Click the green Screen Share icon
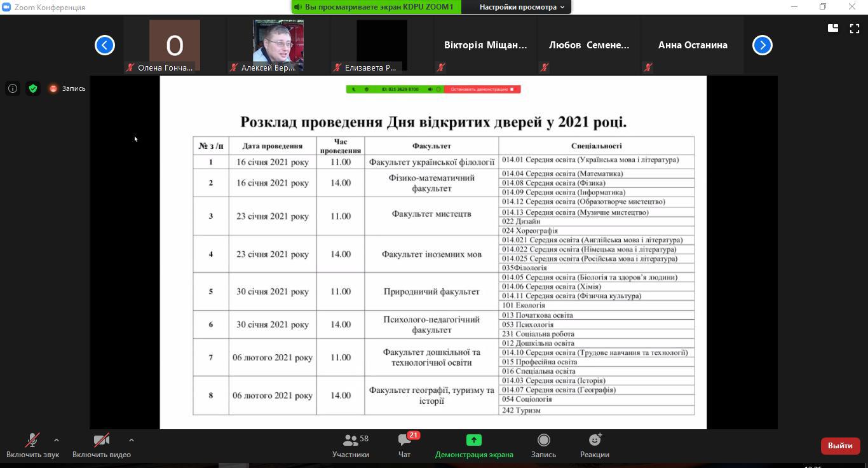Viewport: 868px width, 468px height. pos(473,440)
